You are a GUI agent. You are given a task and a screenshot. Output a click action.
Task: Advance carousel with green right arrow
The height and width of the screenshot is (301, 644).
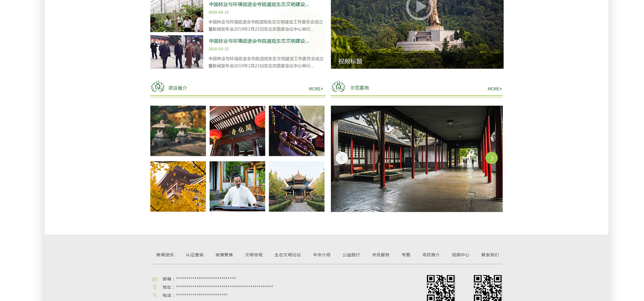(x=491, y=158)
